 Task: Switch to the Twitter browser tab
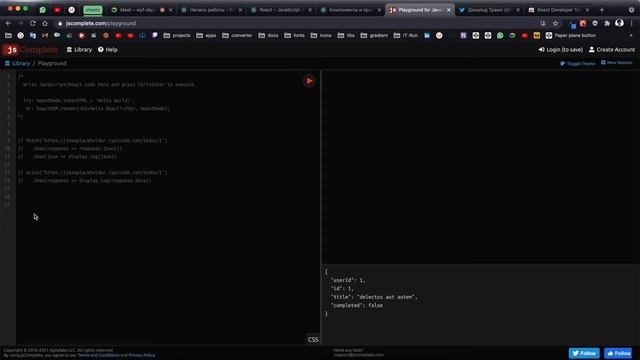click(489, 10)
